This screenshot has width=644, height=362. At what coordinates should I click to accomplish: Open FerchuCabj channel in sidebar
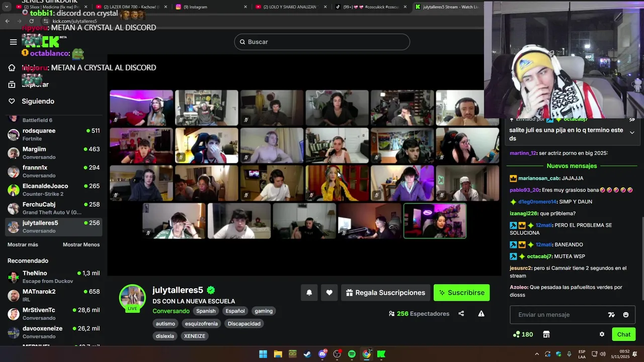[x=53, y=208]
